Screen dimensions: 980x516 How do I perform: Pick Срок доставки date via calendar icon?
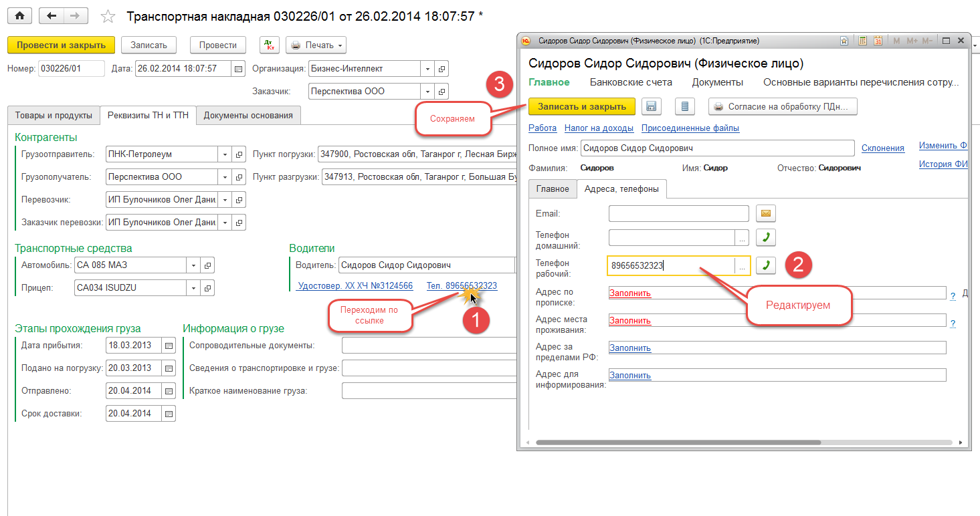[169, 414]
